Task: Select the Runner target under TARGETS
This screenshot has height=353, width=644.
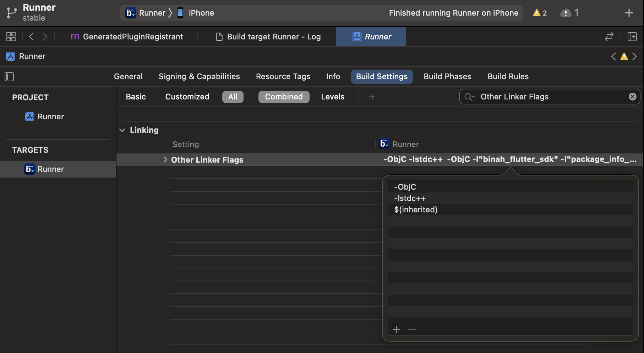Action: (x=58, y=169)
